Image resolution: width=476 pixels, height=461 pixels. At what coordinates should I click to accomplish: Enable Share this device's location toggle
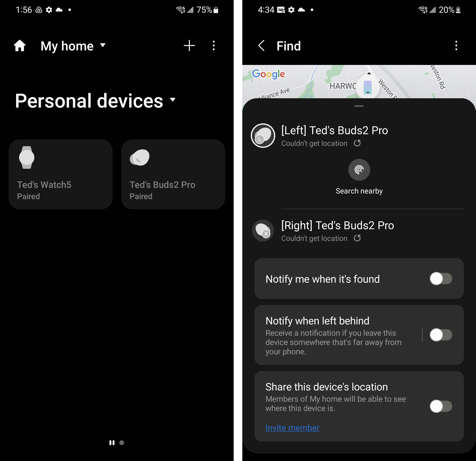pos(441,407)
